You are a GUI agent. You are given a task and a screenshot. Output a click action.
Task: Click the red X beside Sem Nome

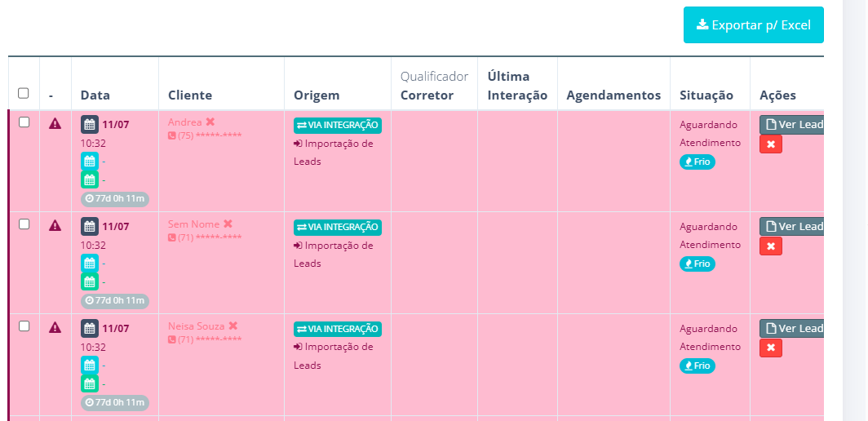(x=228, y=224)
